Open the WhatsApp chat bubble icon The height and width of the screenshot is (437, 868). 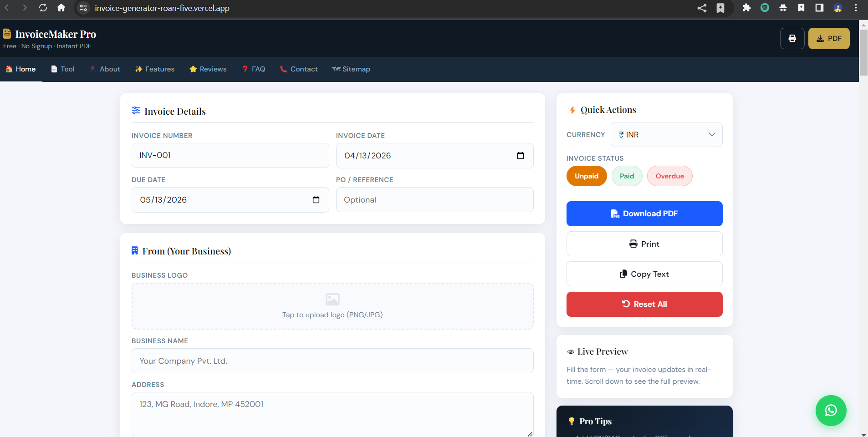click(x=830, y=410)
